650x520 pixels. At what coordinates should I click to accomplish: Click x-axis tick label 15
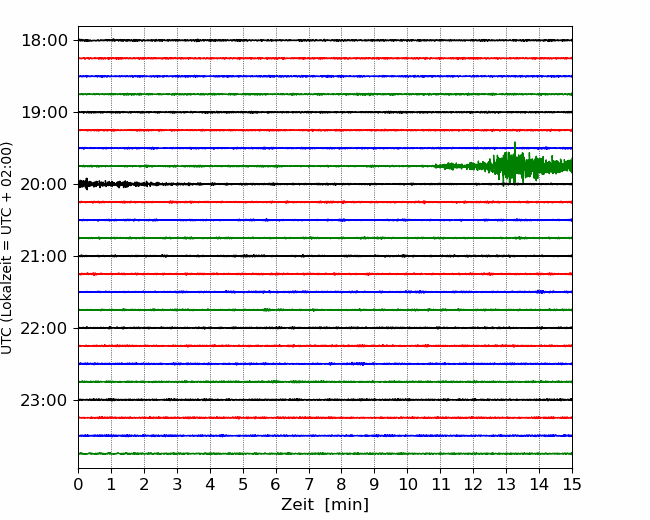(572, 484)
